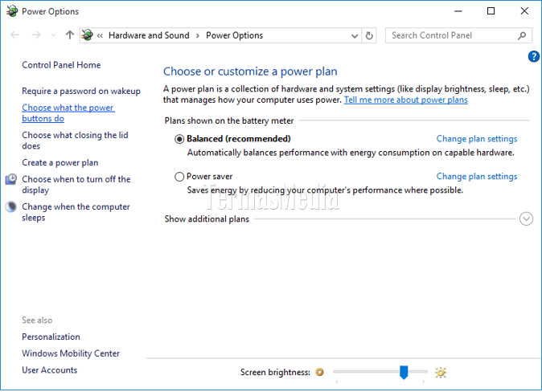
Task: Click the forward navigation arrow
Action: point(36,35)
